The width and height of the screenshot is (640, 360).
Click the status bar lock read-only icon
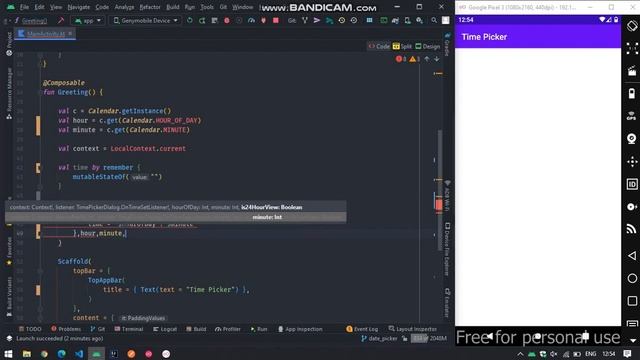tap(404, 338)
